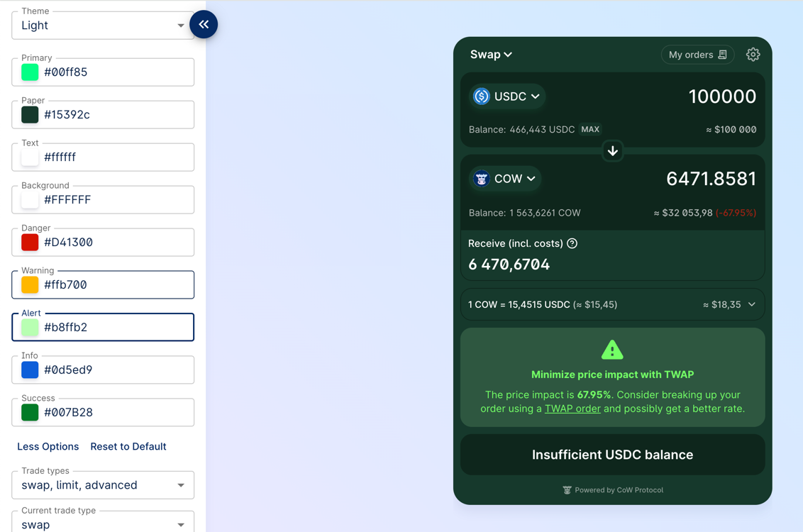The height and width of the screenshot is (532, 803).
Task: Click Reset to Default
Action: click(128, 446)
